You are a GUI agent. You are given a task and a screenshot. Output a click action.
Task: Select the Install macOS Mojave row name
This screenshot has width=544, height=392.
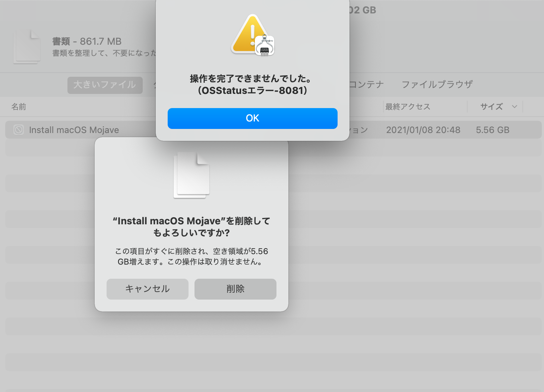pos(74,130)
